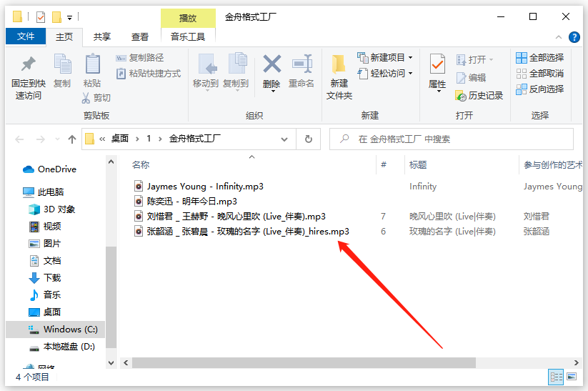Open the File tab
The image size is (588, 391).
tap(25, 36)
